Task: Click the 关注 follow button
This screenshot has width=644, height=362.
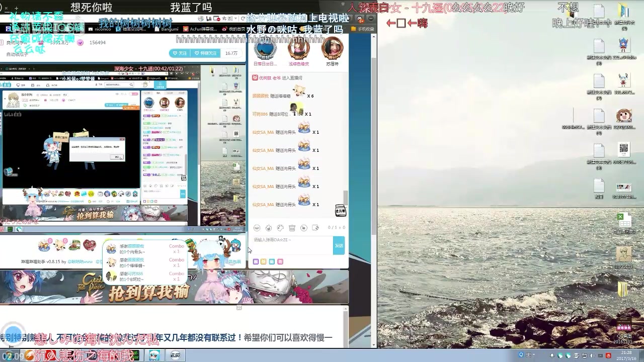Action: pyautogui.click(x=180, y=53)
